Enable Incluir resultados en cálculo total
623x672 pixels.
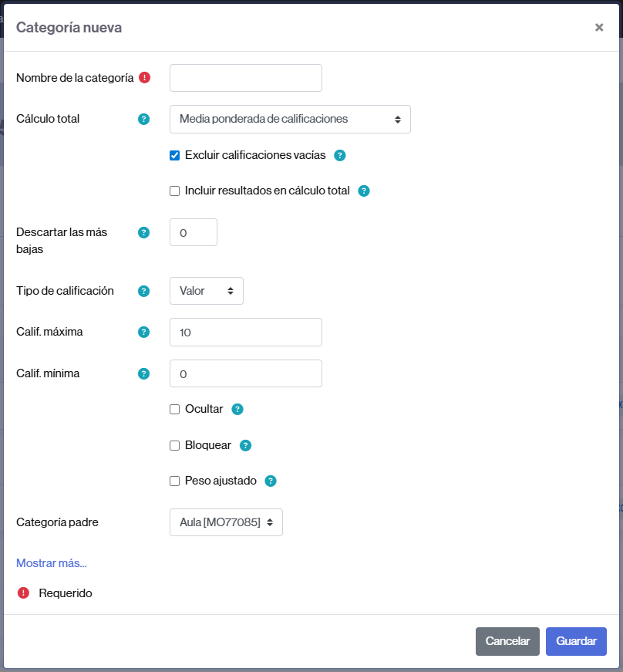[x=175, y=191]
